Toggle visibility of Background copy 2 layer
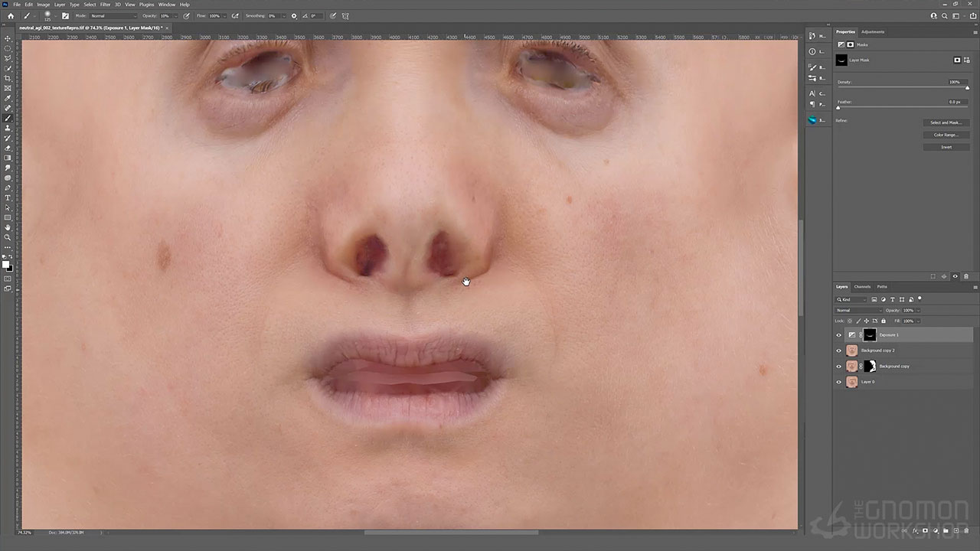The image size is (980, 551). click(838, 350)
